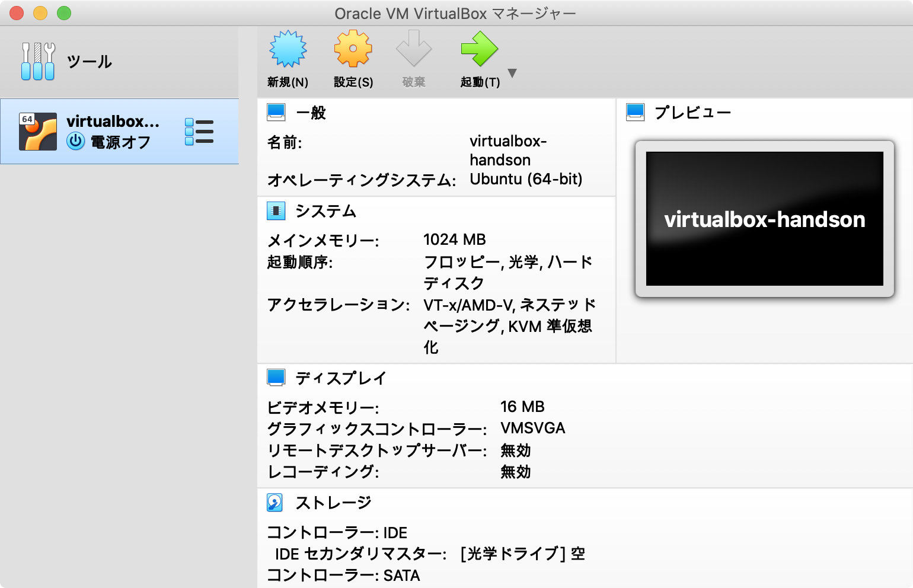Screen dimensions: 913x588
Task: Click the 16 MB video memory value
Action: click(522, 407)
